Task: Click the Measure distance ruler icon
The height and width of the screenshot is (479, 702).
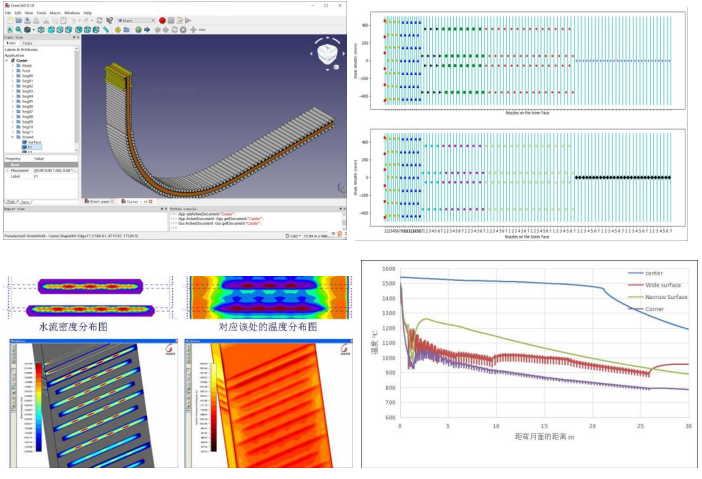Action: click(106, 30)
